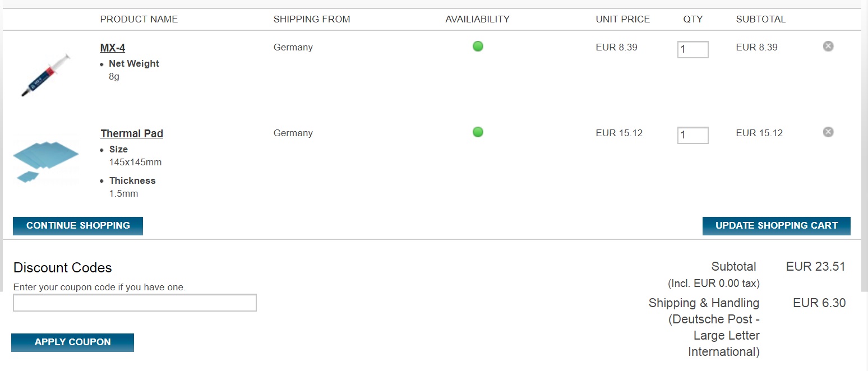This screenshot has width=868, height=371.
Task: Open the MX-4 product link
Action: point(113,48)
